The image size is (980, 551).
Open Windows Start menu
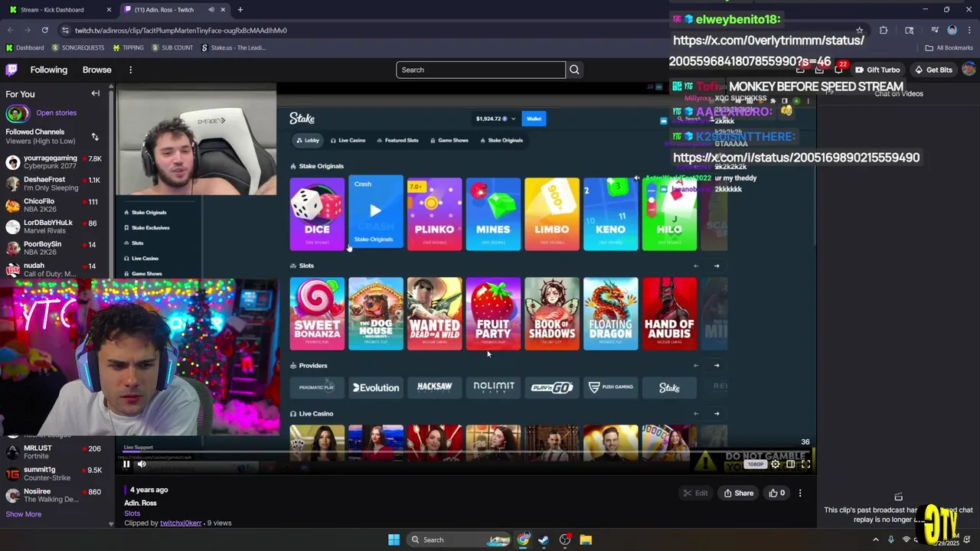click(x=394, y=540)
